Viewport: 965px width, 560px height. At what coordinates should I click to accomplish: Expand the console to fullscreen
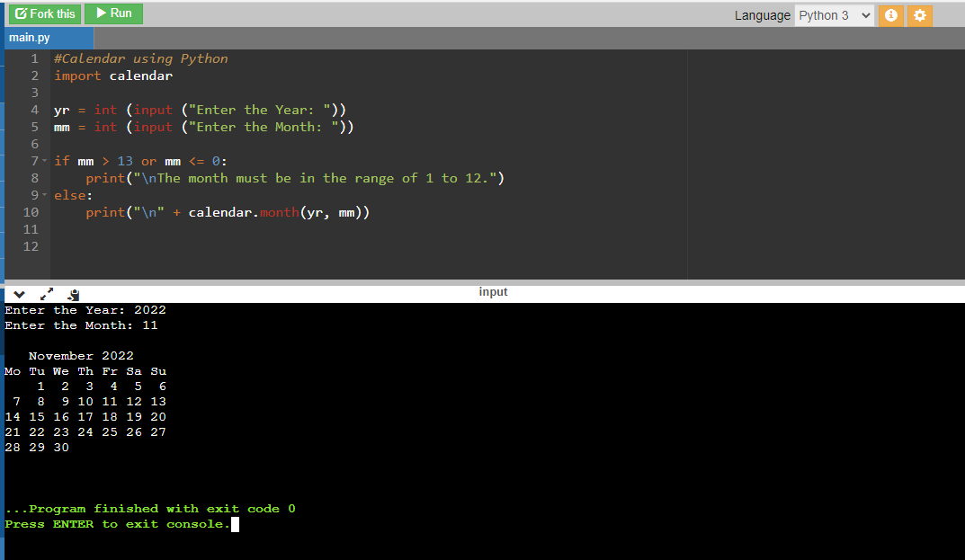click(x=47, y=294)
